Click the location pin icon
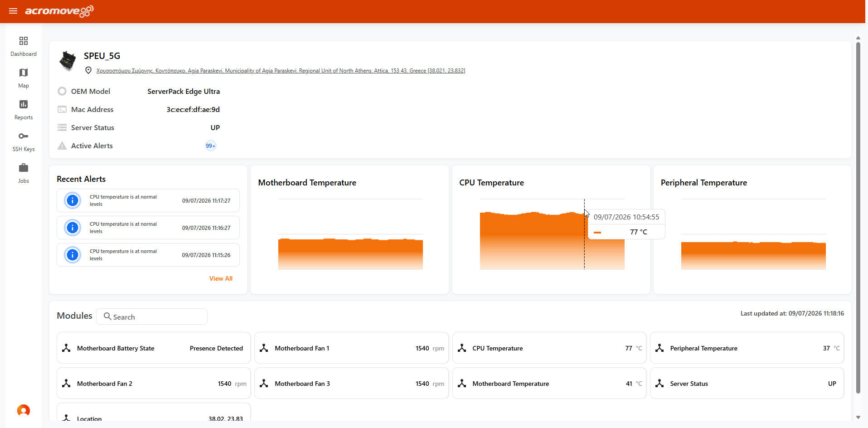Screen dimensions: 868x428 88,70
